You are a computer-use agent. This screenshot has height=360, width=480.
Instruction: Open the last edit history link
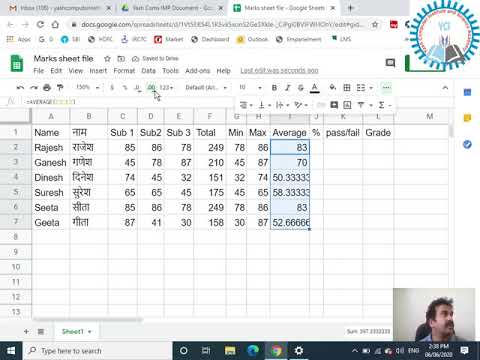click(279, 71)
